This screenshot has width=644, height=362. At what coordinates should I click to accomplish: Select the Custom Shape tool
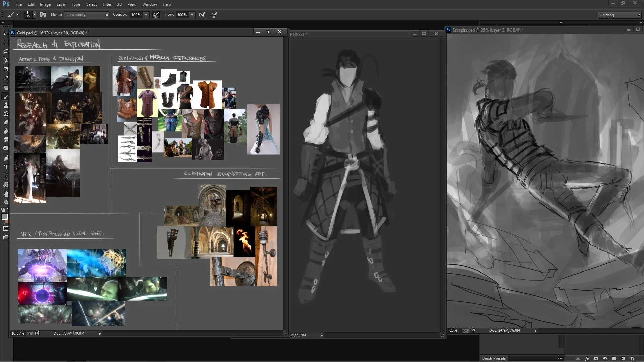(6, 184)
